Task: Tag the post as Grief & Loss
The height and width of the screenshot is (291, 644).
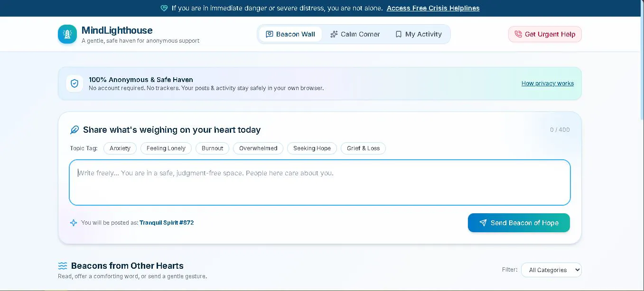Action: coord(363,148)
